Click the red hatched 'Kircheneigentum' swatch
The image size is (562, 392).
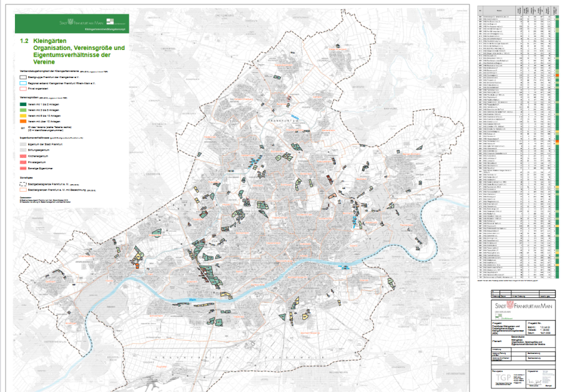(23, 155)
